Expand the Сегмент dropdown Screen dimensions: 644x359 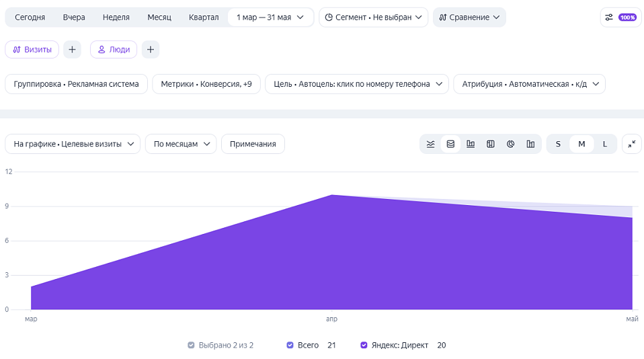coord(373,17)
